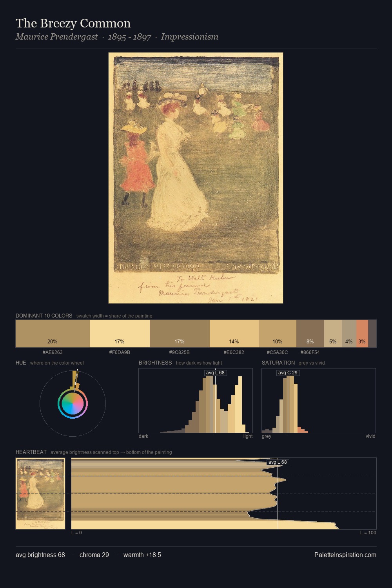Click hex code '#9C825B' text
This screenshot has width=392, height=588.
click(x=180, y=352)
